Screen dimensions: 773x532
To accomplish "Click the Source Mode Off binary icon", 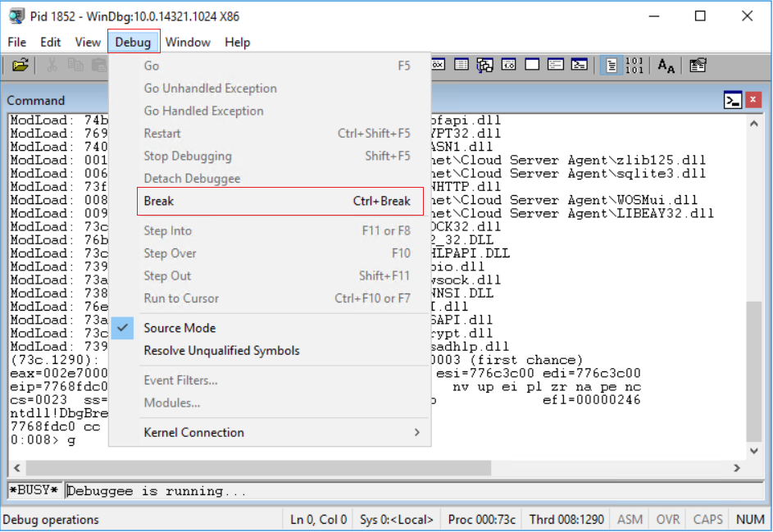I will 634,65.
